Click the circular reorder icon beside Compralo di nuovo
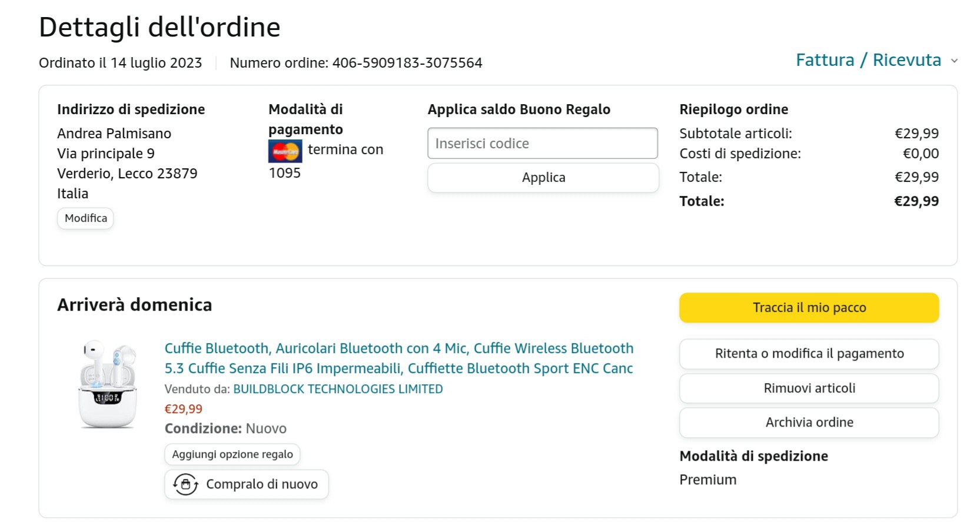 185,484
